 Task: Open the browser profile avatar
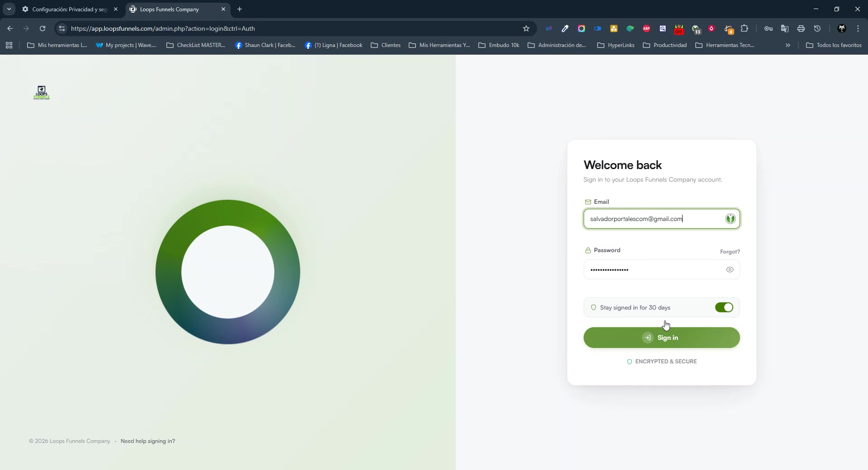pyautogui.click(x=842, y=28)
